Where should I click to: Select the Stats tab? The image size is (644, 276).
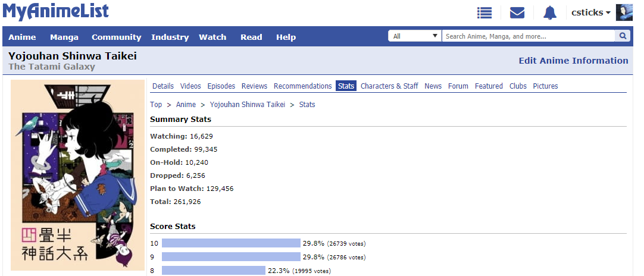(x=346, y=86)
